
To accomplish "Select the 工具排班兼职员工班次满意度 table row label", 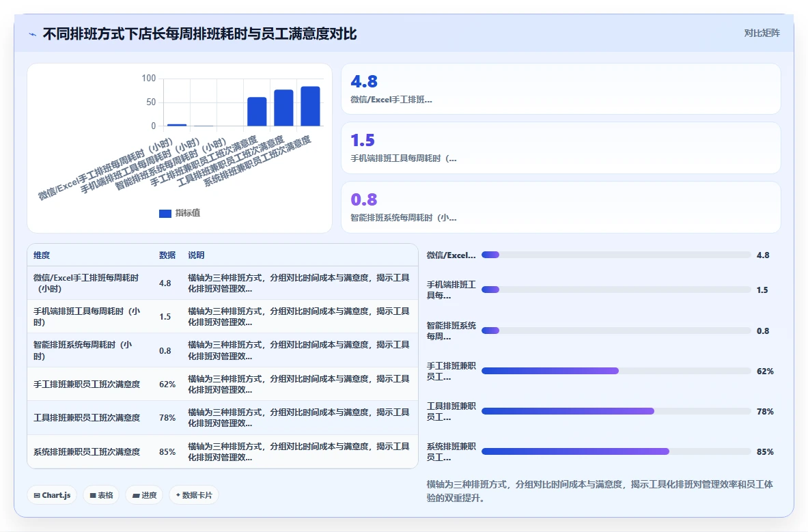I will click(x=87, y=418).
